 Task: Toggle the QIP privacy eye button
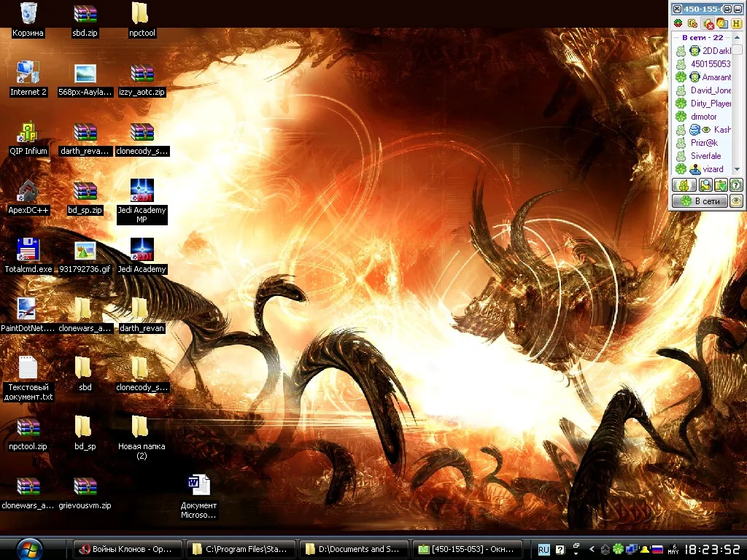[x=737, y=201]
